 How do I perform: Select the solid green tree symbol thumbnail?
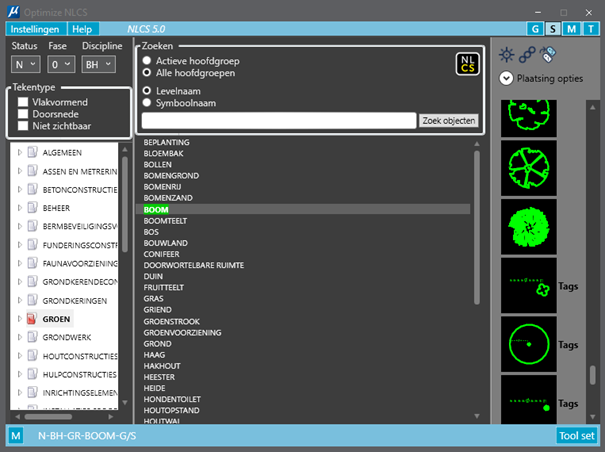tap(529, 227)
